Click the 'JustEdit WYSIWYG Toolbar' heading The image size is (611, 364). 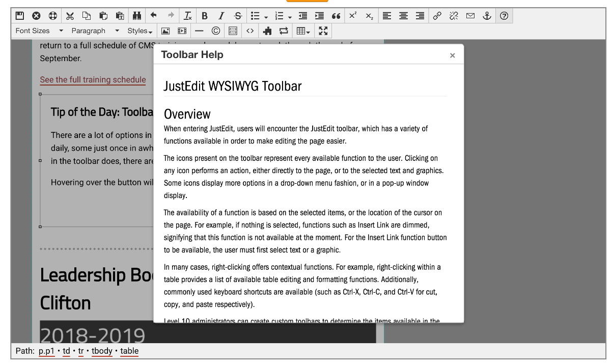click(233, 86)
